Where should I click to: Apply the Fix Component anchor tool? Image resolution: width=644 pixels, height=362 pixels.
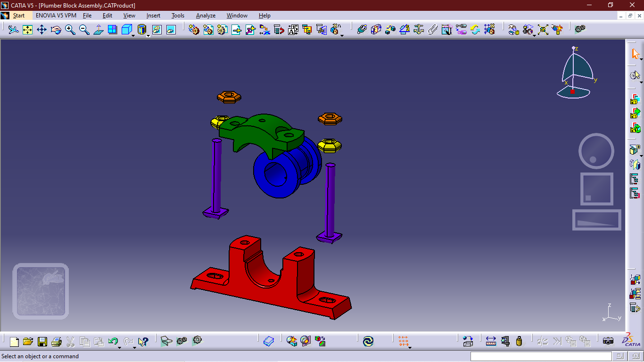(419, 30)
